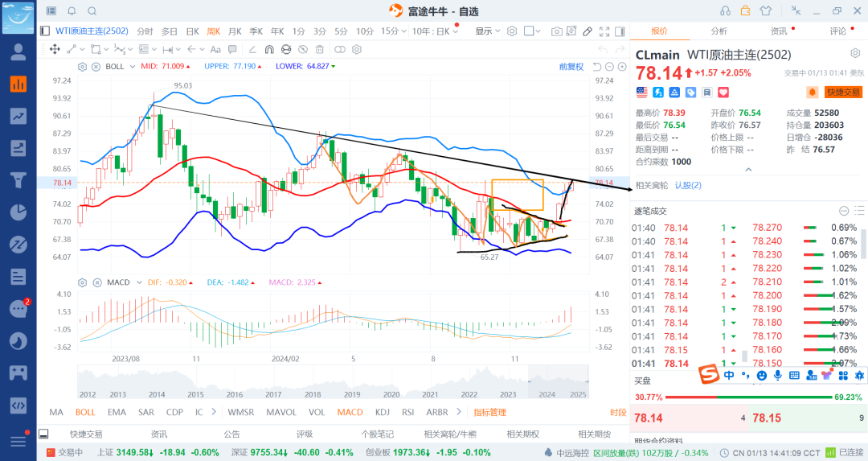Image resolution: width=868 pixels, height=461 pixels.
Task: Click the orange 快捷交易 button
Action: coord(843,93)
